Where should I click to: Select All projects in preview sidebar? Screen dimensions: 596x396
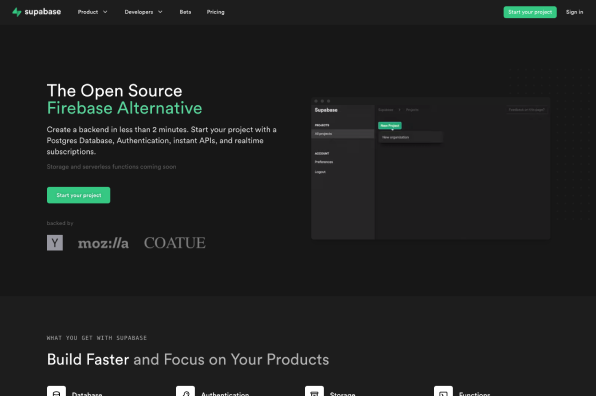click(342, 134)
